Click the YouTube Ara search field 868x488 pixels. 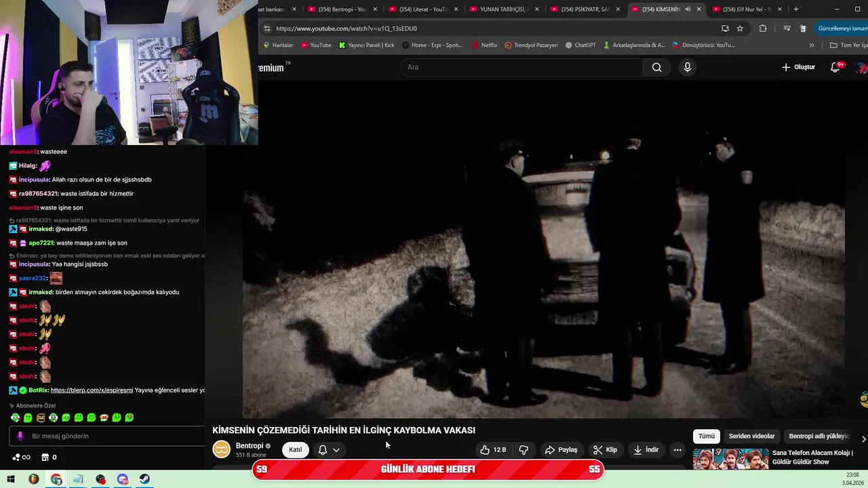click(521, 67)
